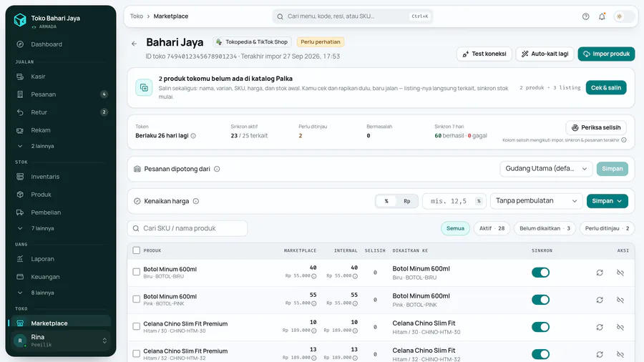Tick the select-all checkbox in the Produk header
The width and height of the screenshot is (644, 362).
coord(137,250)
